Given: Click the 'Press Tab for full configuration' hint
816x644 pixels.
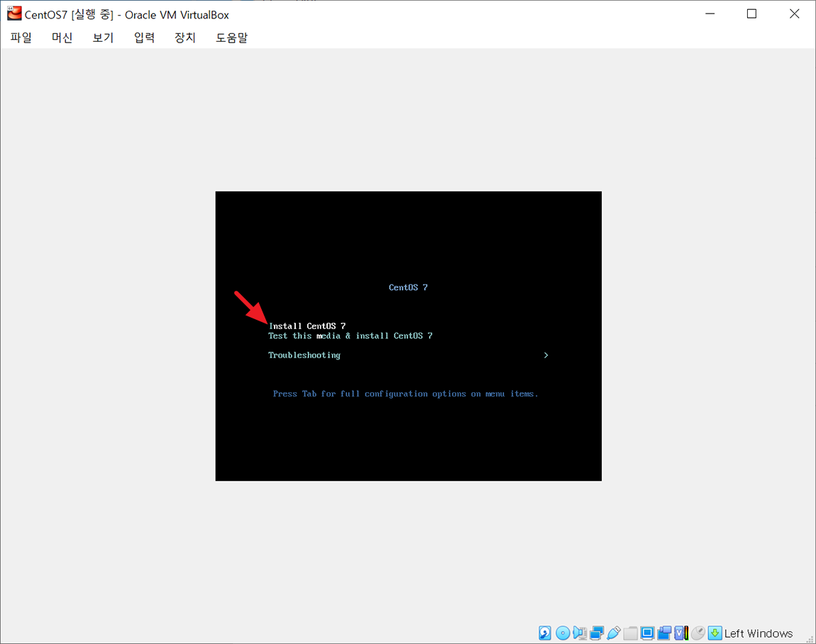Looking at the screenshot, I should pos(405,394).
